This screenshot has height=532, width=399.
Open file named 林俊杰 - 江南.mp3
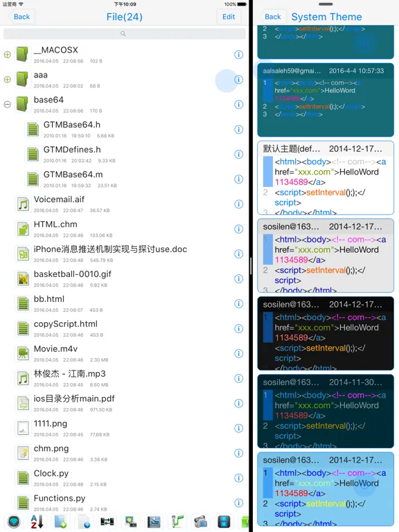(69, 374)
